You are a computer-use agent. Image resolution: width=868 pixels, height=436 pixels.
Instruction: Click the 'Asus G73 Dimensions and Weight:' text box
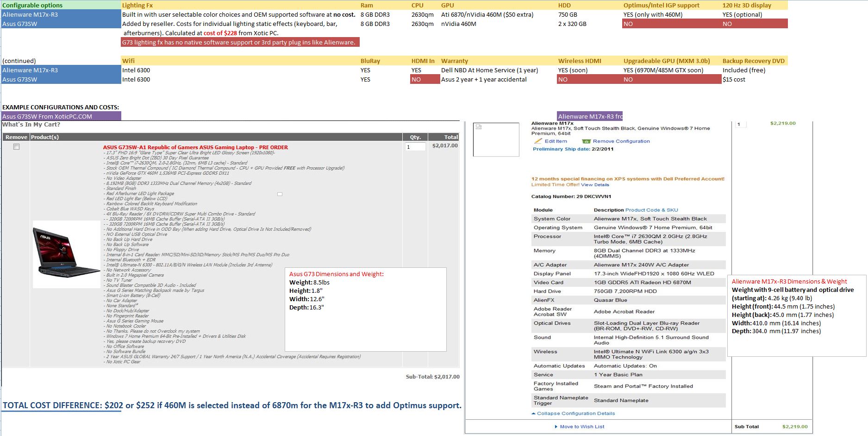click(366, 310)
